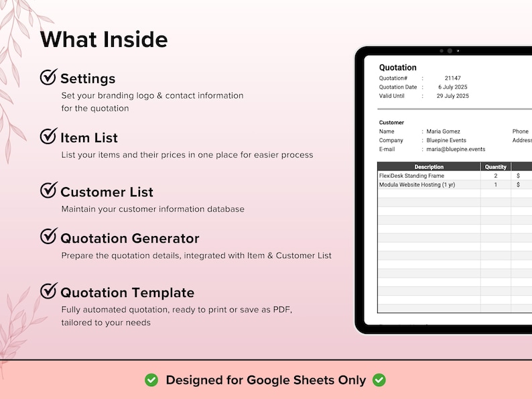Select the quotation date '6 July 2025'

[x=453, y=87]
